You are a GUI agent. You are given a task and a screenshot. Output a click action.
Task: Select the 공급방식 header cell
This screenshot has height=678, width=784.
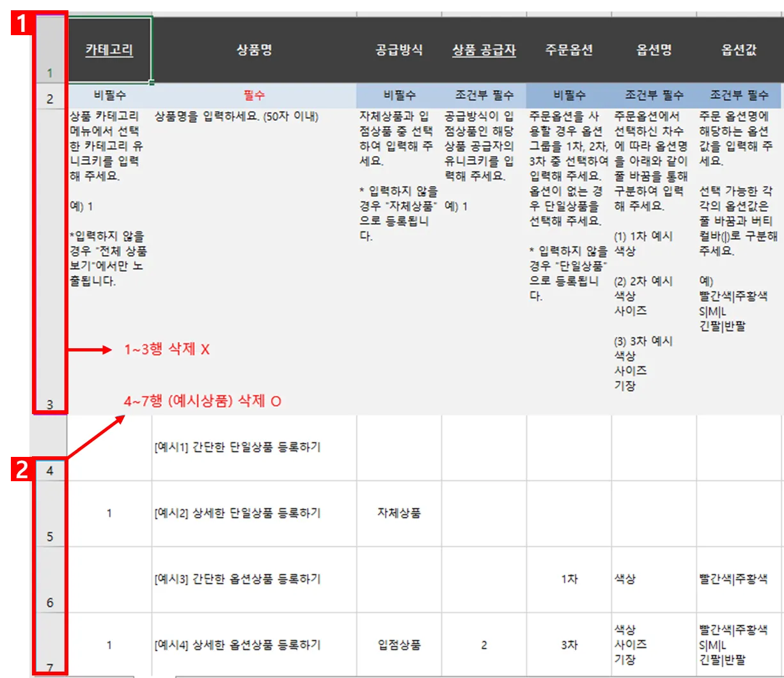click(399, 50)
